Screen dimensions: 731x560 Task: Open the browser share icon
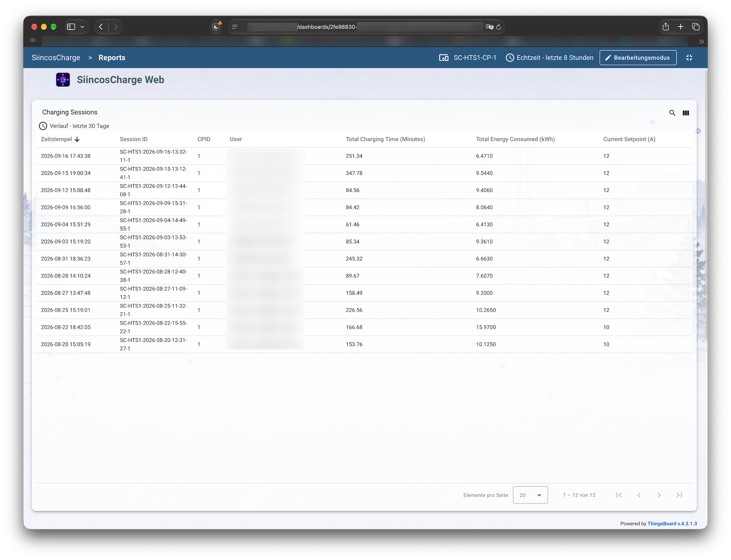tap(666, 26)
